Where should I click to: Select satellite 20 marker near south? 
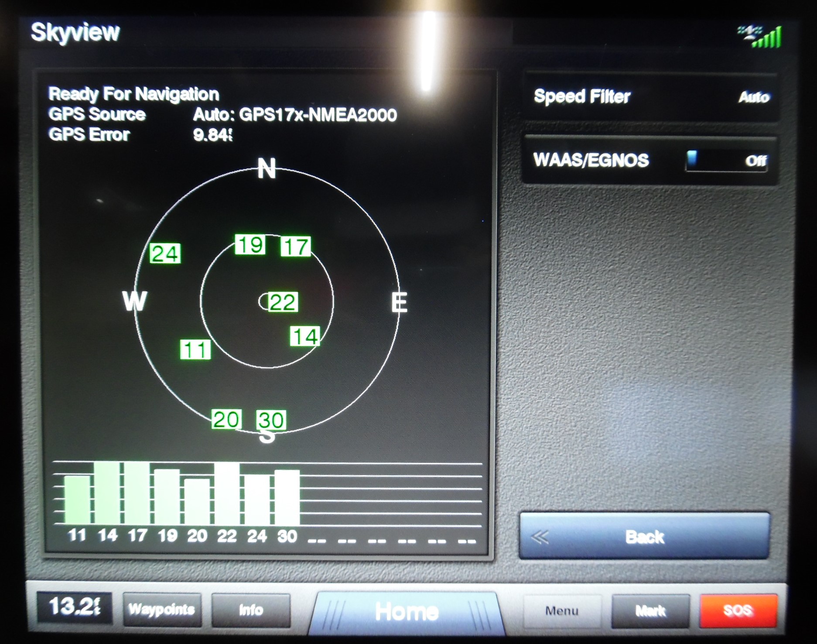click(x=226, y=419)
